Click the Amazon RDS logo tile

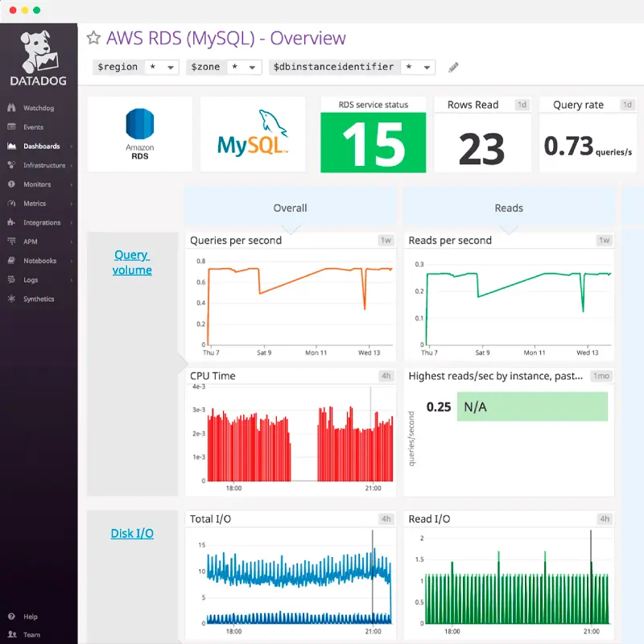(x=139, y=134)
